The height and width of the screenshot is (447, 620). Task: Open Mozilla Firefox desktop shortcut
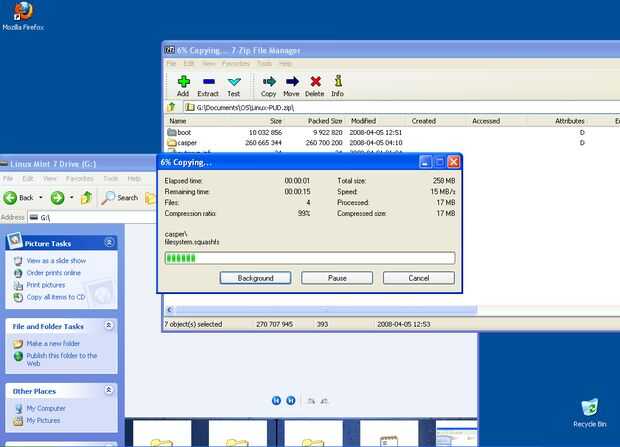(x=23, y=16)
